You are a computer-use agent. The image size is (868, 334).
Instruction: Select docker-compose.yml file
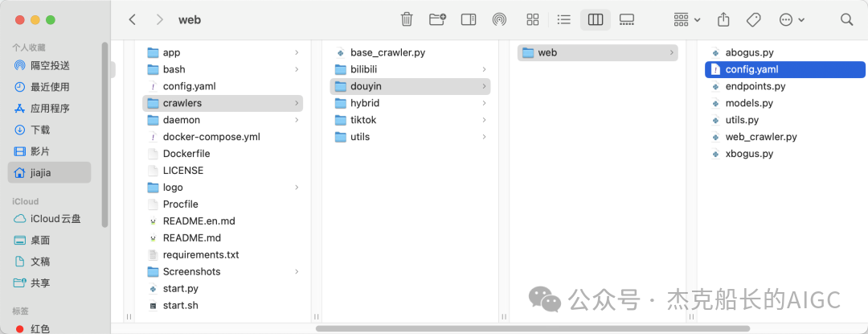coord(223,137)
